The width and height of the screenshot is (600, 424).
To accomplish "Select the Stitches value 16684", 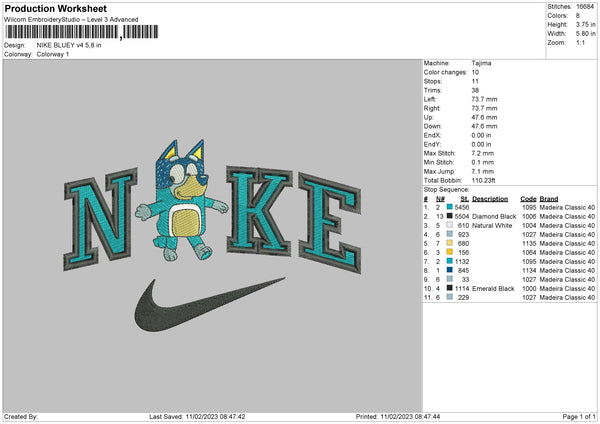I will (x=585, y=7).
